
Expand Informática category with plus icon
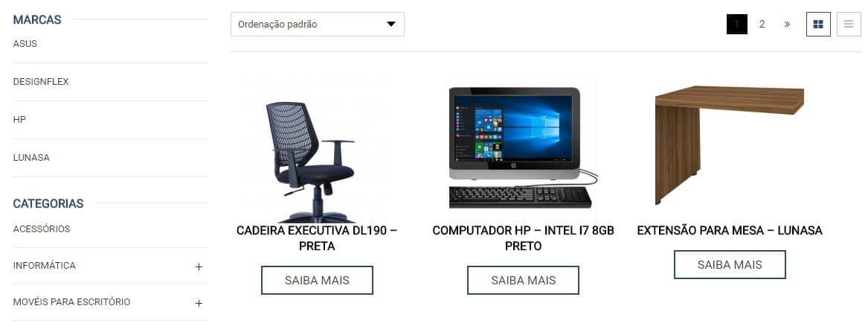(x=199, y=266)
